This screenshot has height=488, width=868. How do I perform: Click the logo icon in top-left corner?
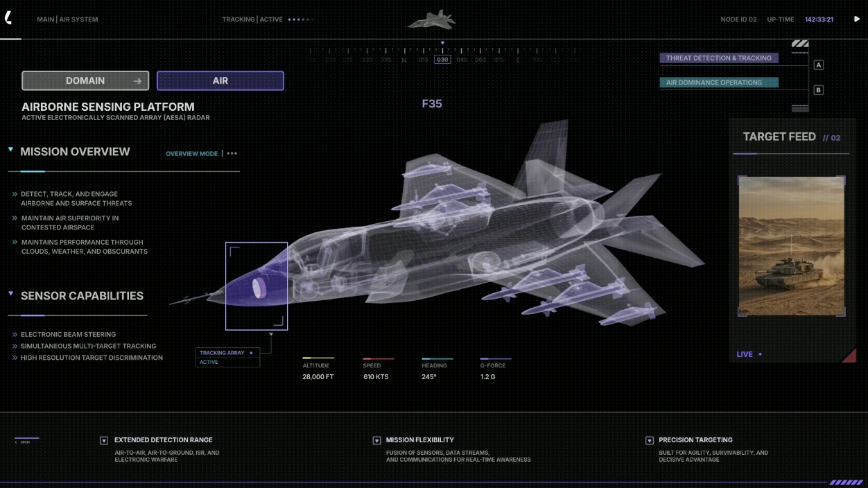(8, 18)
